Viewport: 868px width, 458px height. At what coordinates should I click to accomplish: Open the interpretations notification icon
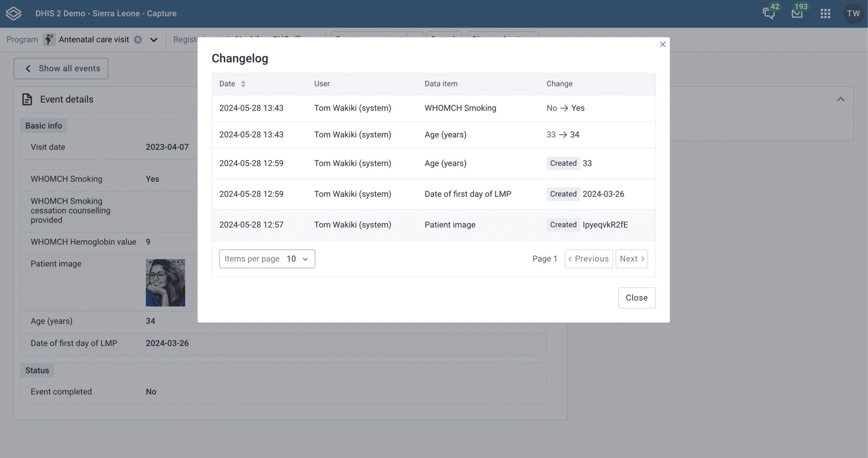tap(768, 13)
